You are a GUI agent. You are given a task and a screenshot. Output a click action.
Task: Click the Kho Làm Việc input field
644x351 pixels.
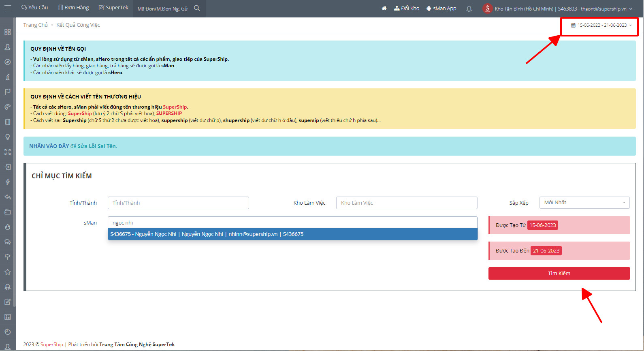[x=407, y=203]
